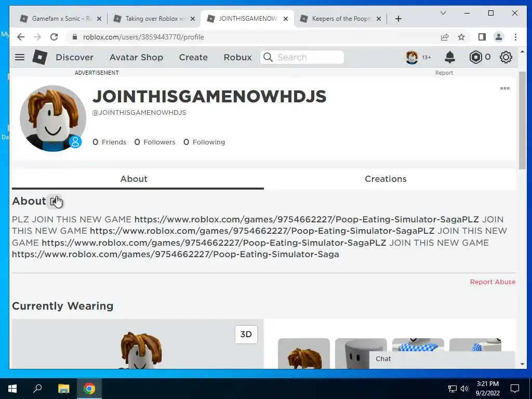Toggle the Chrome side panel icon
This screenshot has width=532, height=399.
[x=482, y=37]
